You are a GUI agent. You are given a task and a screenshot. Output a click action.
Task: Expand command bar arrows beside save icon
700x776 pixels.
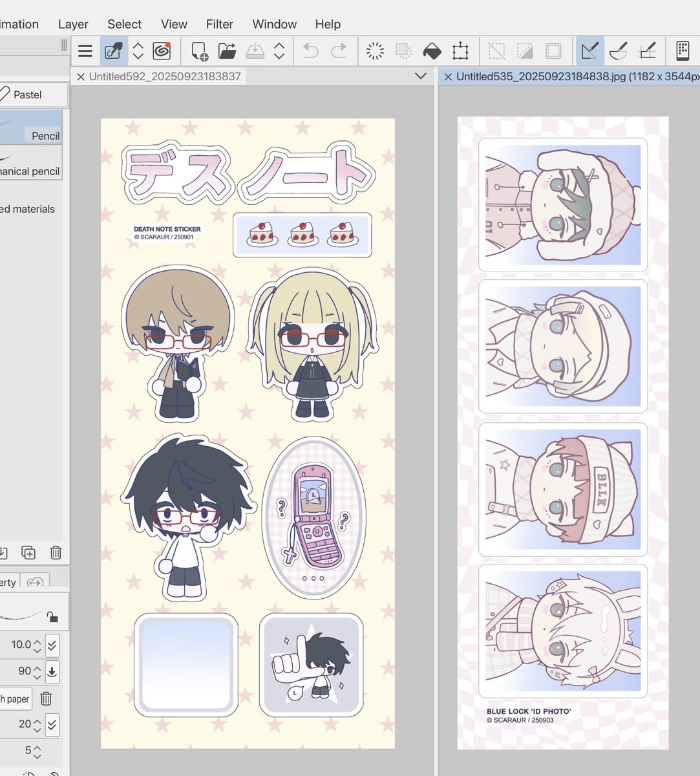279,51
